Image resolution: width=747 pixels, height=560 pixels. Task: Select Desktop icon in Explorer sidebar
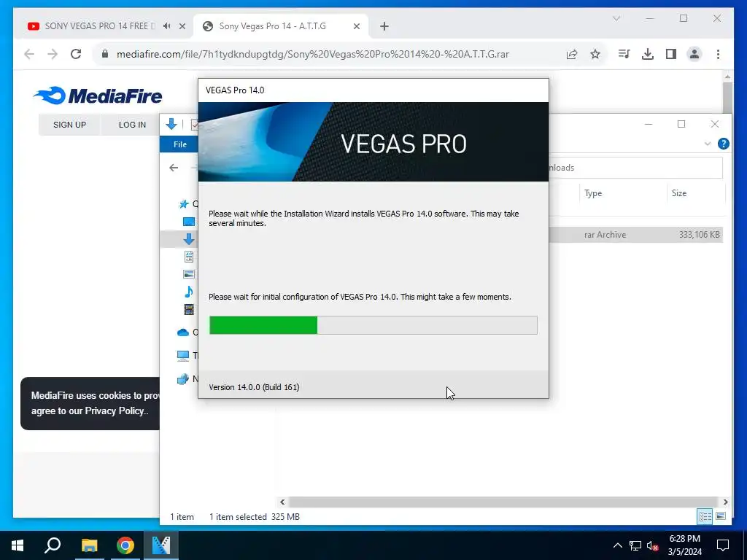[x=189, y=222]
